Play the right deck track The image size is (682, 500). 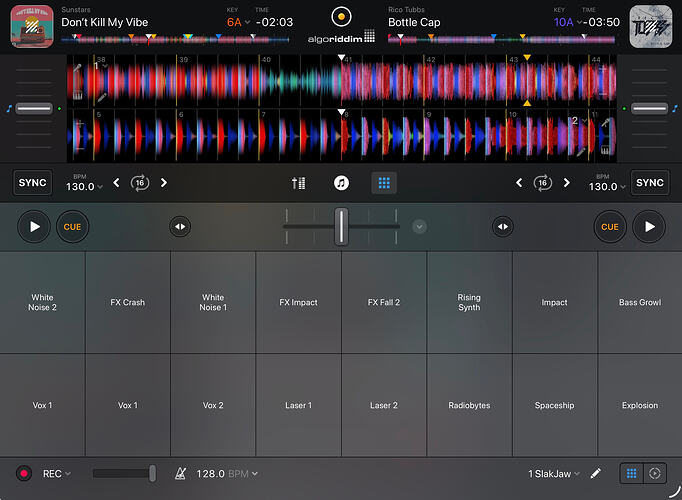[x=649, y=227]
